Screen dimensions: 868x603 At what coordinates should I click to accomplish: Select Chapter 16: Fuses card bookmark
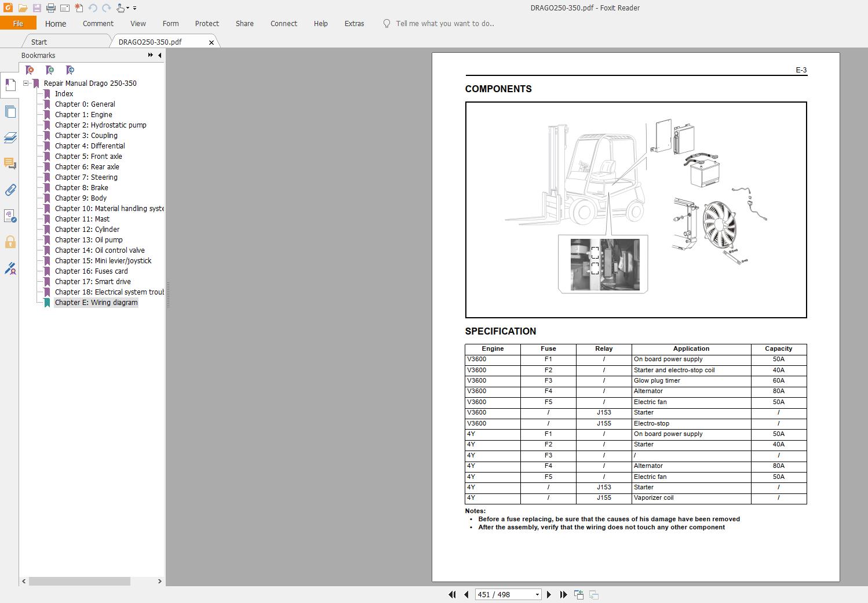pyautogui.click(x=91, y=271)
